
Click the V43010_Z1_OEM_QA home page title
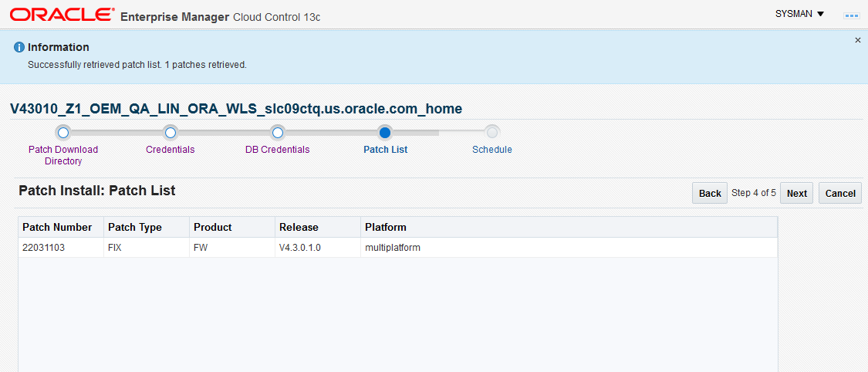[236, 109]
